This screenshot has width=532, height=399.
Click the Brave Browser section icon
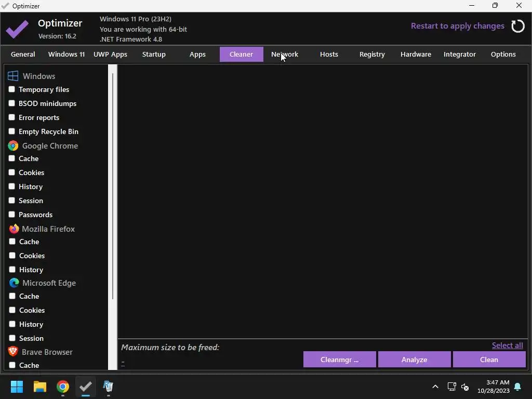click(x=13, y=351)
